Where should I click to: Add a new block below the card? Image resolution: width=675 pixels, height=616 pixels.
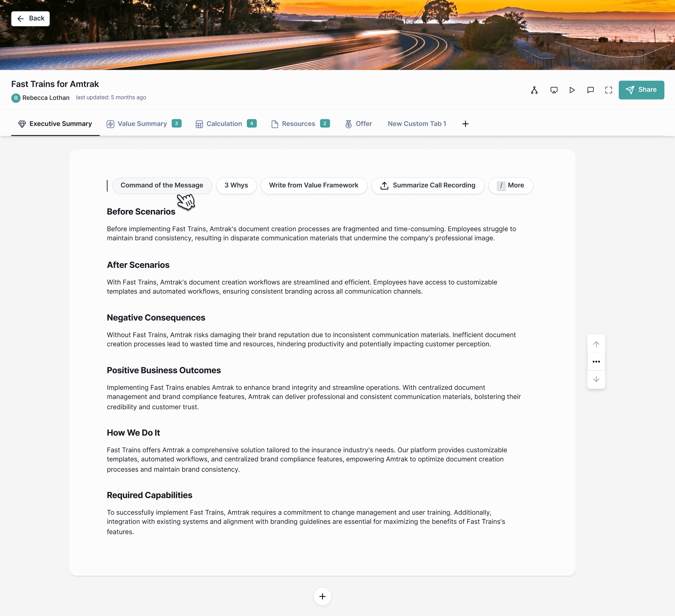pyautogui.click(x=322, y=596)
